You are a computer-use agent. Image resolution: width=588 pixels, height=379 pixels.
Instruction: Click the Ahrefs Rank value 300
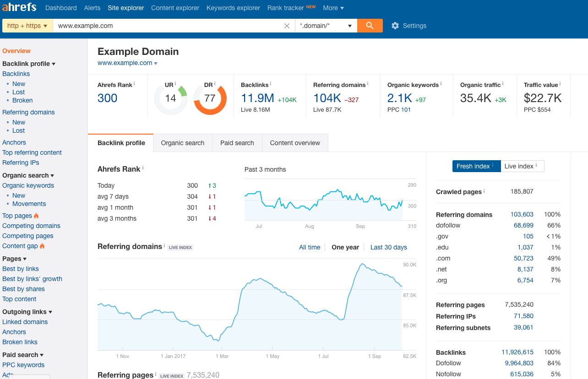(x=108, y=98)
